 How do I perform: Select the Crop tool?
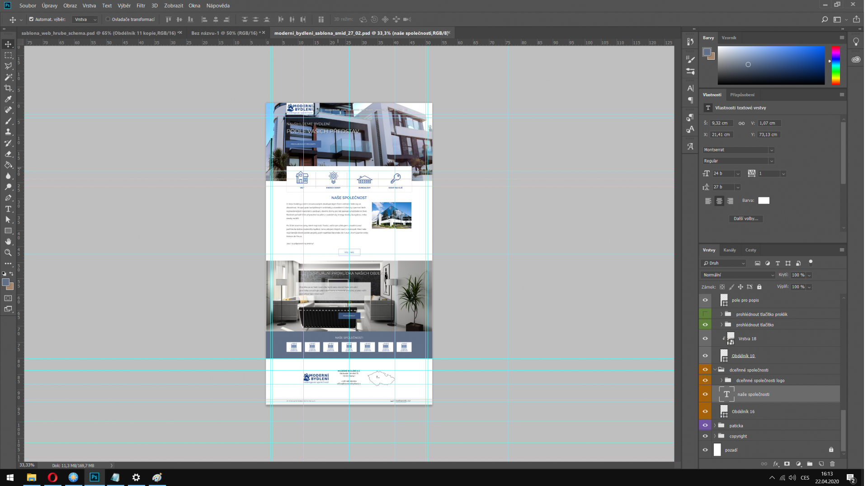point(8,88)
